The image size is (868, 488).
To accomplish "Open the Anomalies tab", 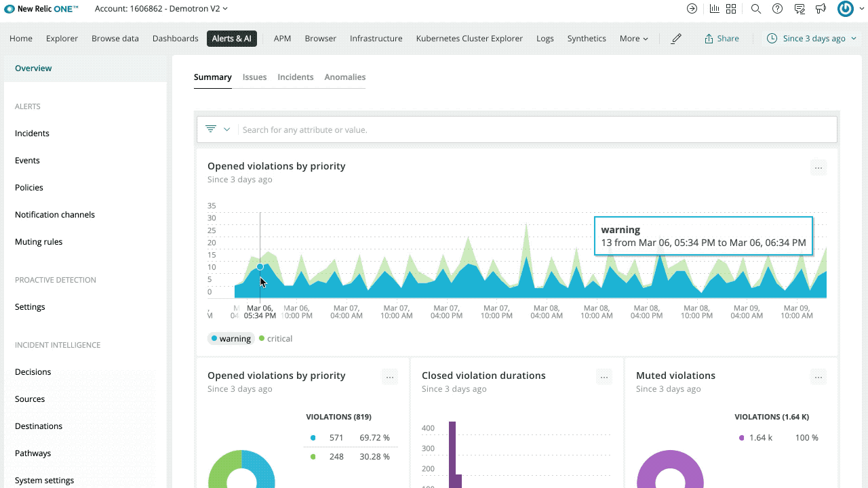I will point(344,77).
